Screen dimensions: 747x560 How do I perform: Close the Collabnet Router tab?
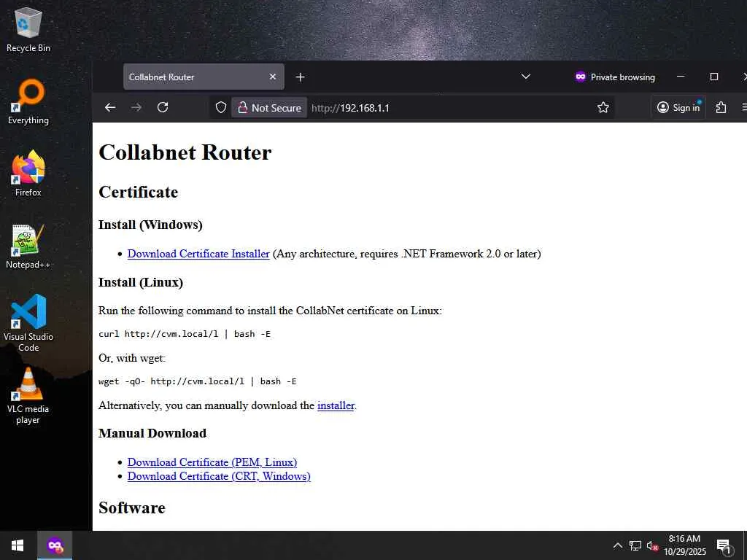pyautogui.click(x=273, y=77)
